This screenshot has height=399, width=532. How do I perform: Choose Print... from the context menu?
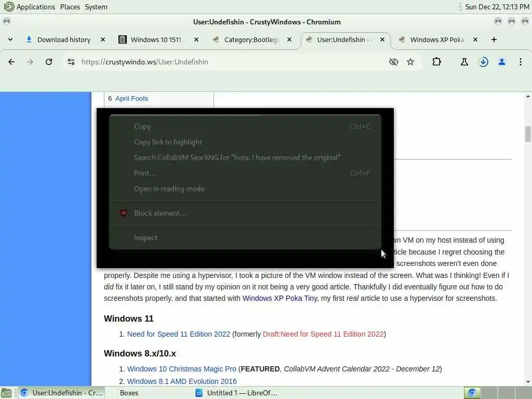pyautogui.click(x=245, y=174)
